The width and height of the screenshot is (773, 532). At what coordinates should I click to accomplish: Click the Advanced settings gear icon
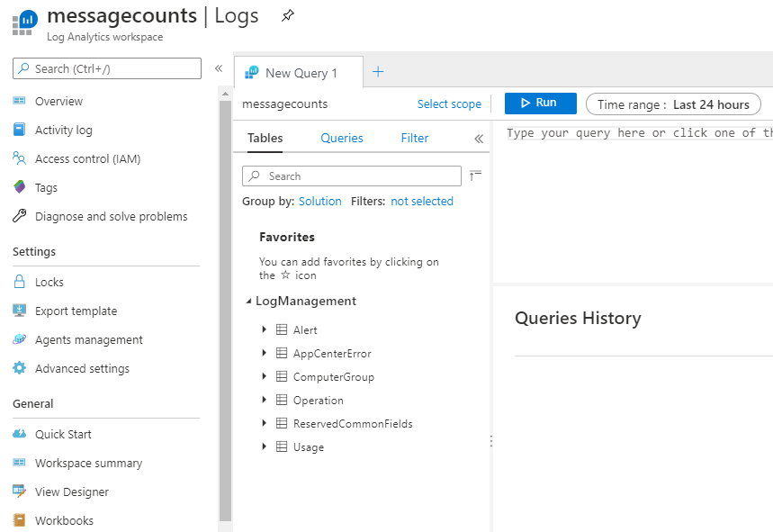(19, 368)
